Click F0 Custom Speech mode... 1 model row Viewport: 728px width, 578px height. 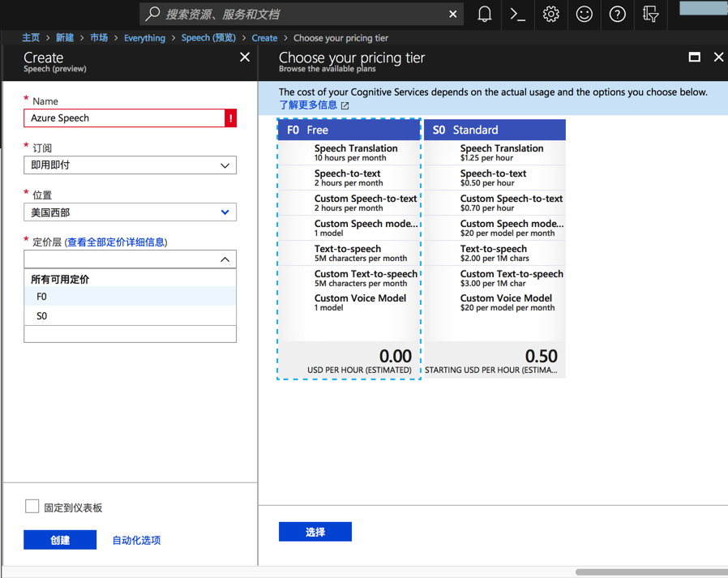pyautogui.click(x=349, y=228)
